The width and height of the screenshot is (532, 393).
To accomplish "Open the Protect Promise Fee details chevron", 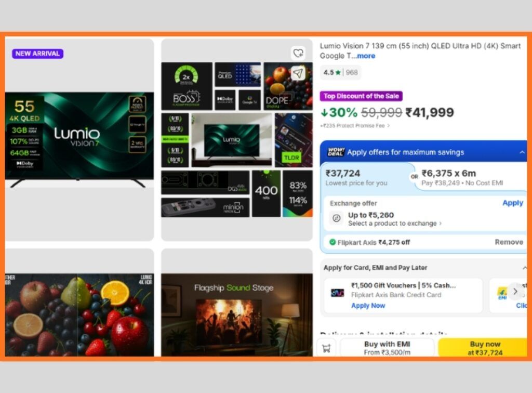I will coord(389,126).
